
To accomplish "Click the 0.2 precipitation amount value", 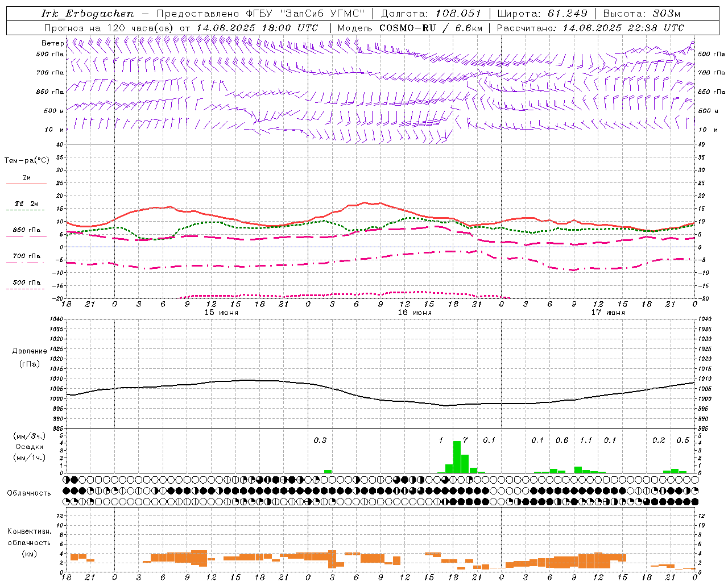I will [659, 440].
